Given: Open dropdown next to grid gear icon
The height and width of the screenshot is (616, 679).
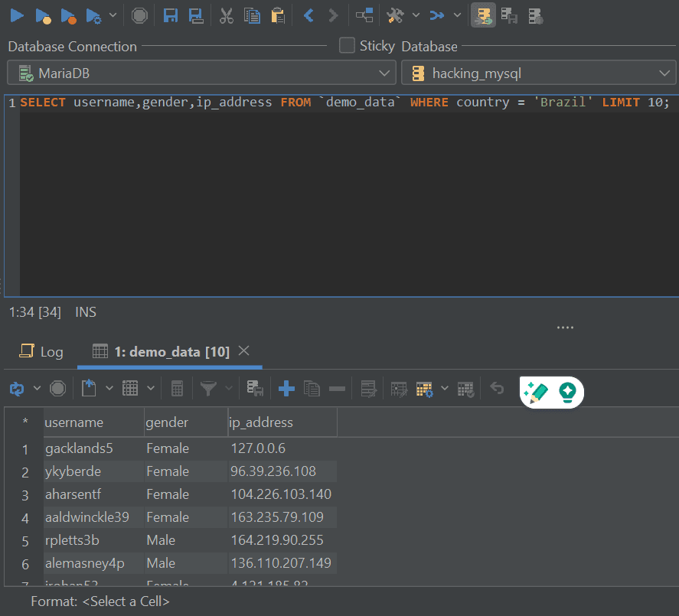Looking at the screenshot, I should pos(445,388).
